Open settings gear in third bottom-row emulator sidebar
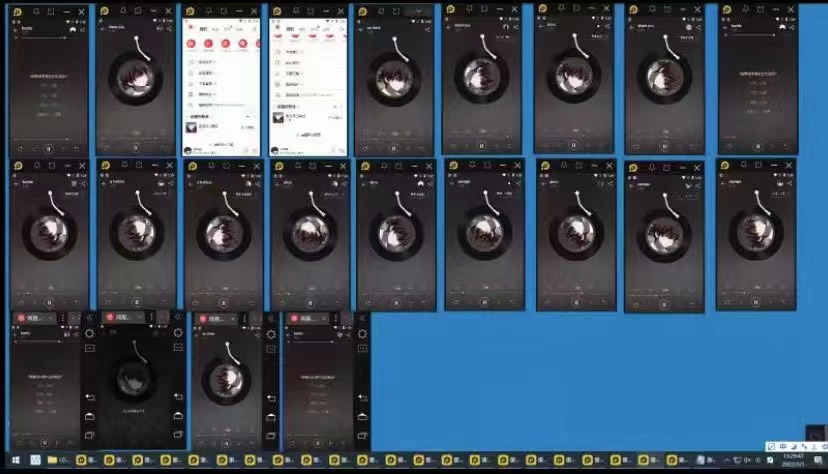Screen dimensions: 828x474 pos(271,334)
